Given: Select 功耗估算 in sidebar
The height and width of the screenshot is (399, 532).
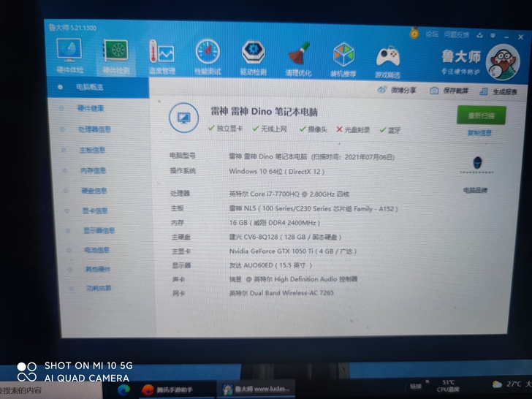Looking at the screenshot, I should coord(99,288).
